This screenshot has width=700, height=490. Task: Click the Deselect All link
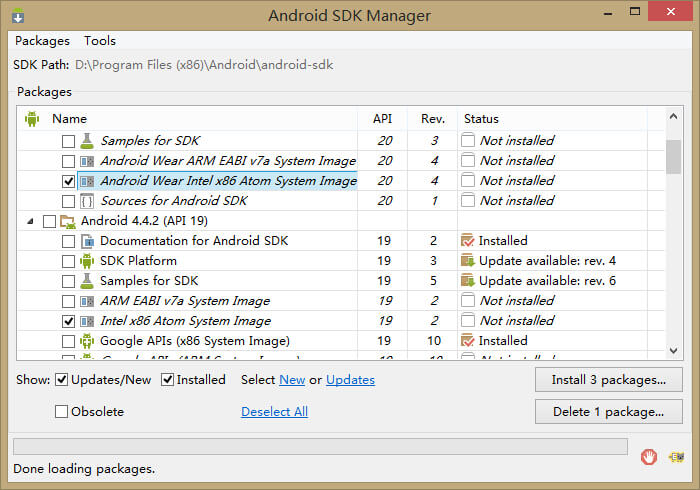[274, 411]
